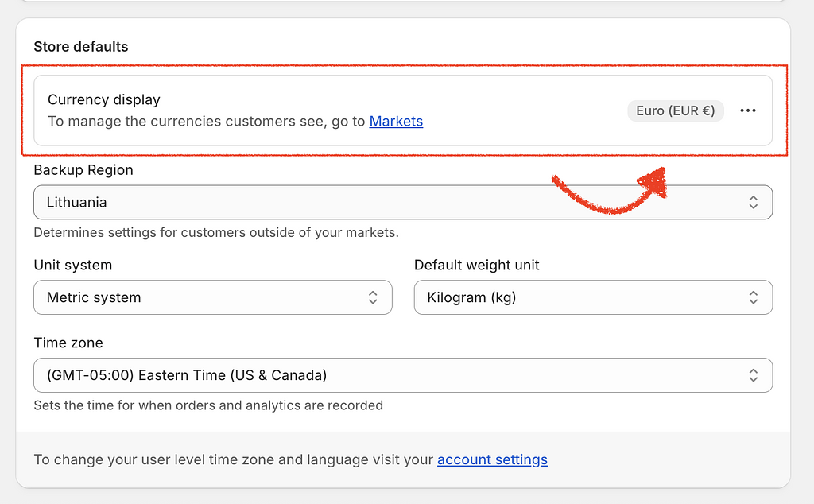Click the chevron arrows in Kilogram (kg) selector
814x504 pixels.
[753, 297]
